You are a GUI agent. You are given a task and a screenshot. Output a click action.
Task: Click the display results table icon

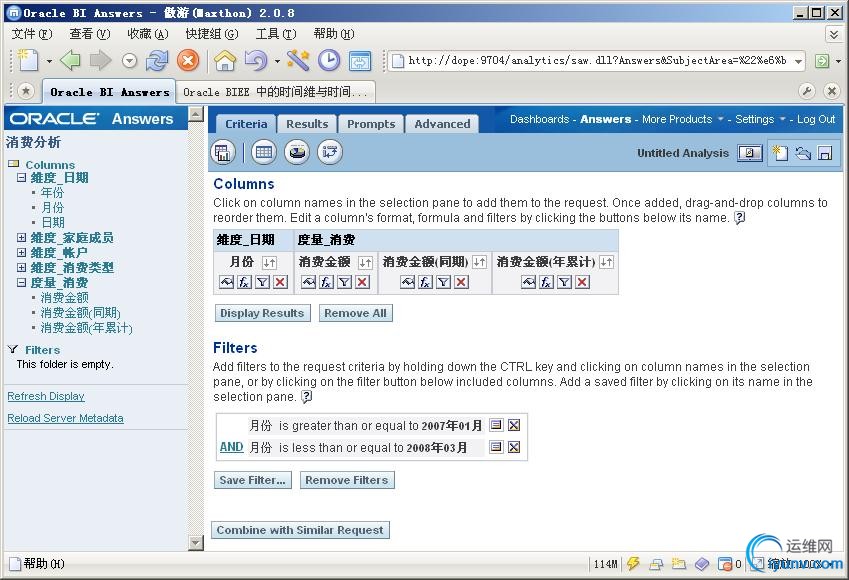(x=223, y=152)
